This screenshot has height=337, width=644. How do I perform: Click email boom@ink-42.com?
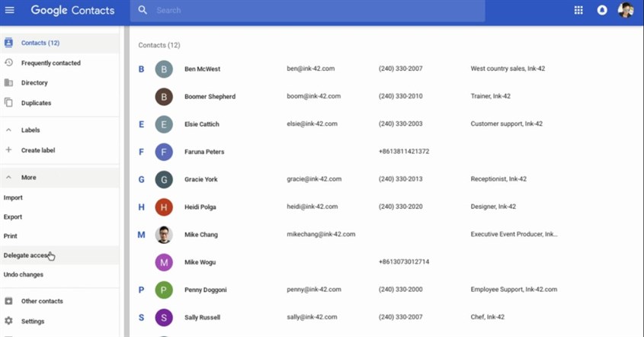point(313,96)
